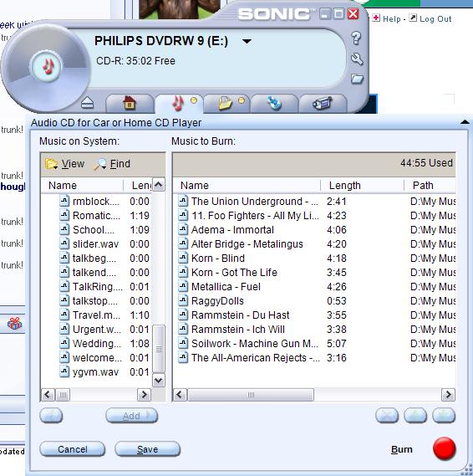
Task: Click Help link in browser window
Action: pos(391,19)
